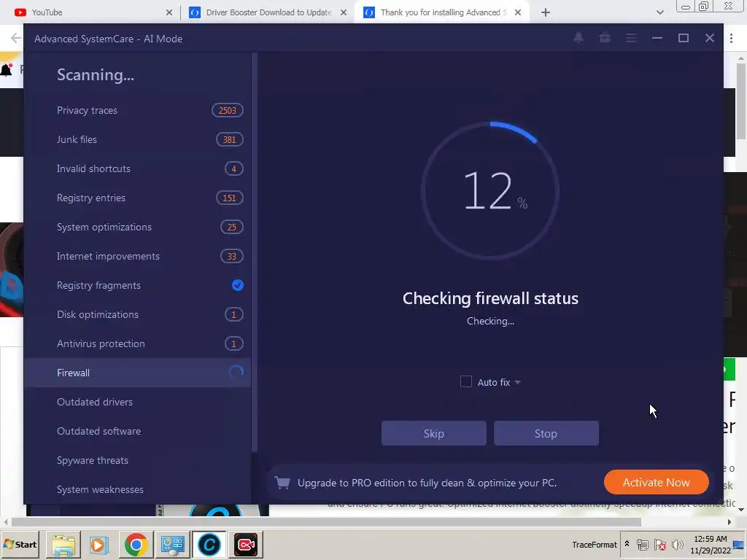Click the Activate Now button
Screen dimensions: 747x560
(x=656, y=483)
